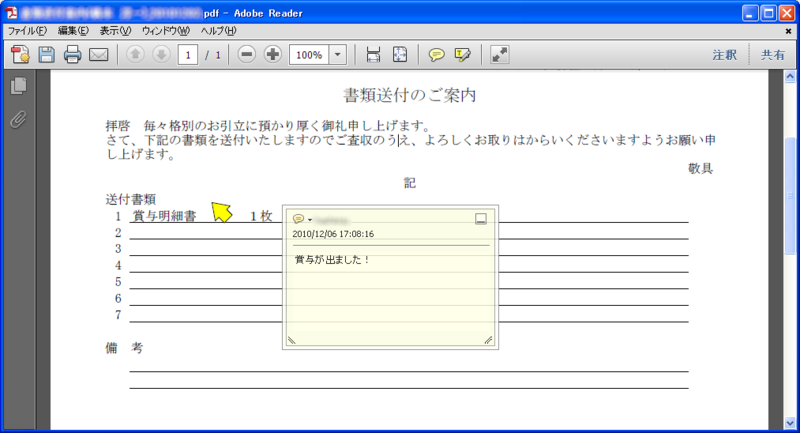Print the PDF using printer icon

72,55
